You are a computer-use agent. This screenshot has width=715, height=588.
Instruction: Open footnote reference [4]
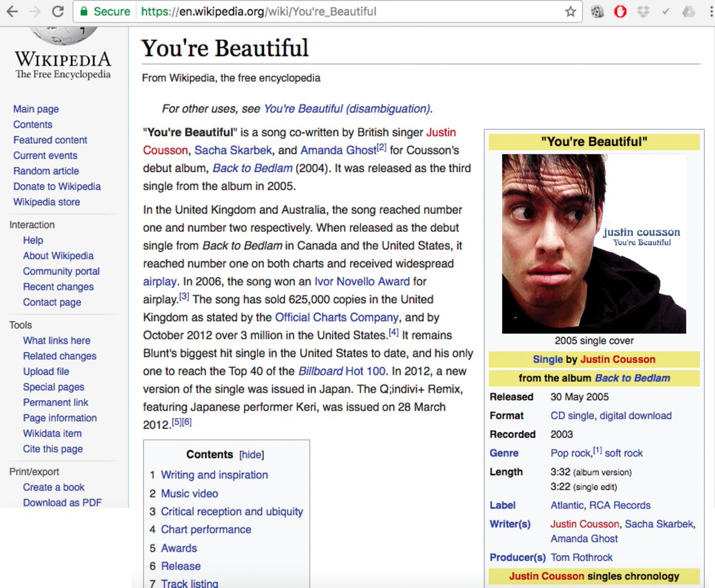[394, 332]
